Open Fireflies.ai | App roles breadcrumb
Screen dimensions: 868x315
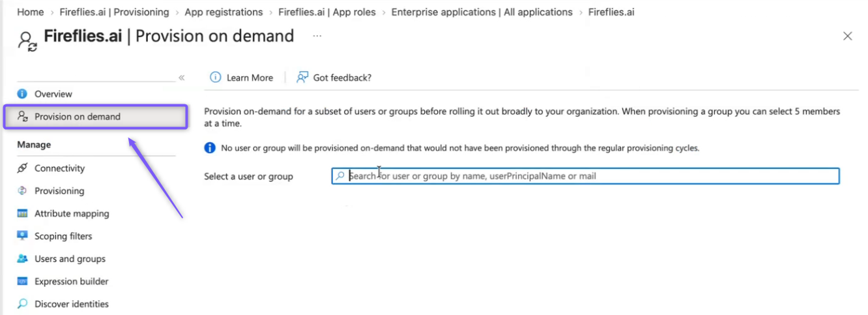tap(327, 12)
